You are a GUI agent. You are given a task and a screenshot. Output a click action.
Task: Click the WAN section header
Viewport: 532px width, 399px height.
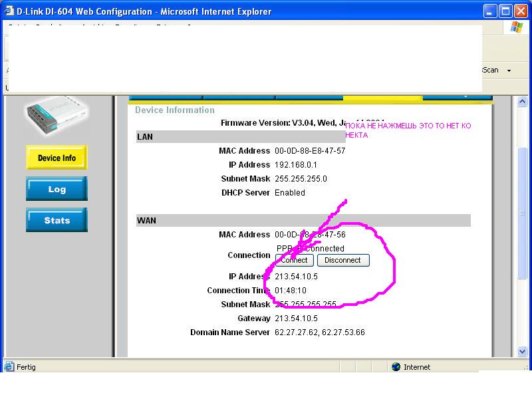coord(303,220)
